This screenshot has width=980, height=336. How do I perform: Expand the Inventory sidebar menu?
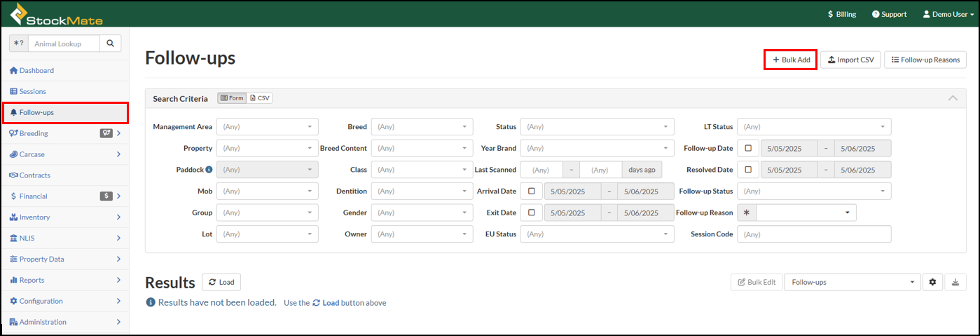64,217
